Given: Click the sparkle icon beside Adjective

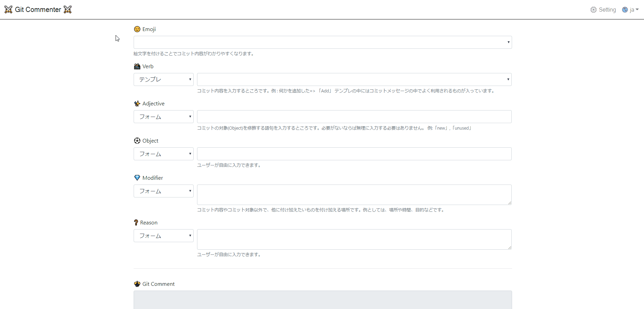Looking at the screenshot, I should (x=137, y=103).
